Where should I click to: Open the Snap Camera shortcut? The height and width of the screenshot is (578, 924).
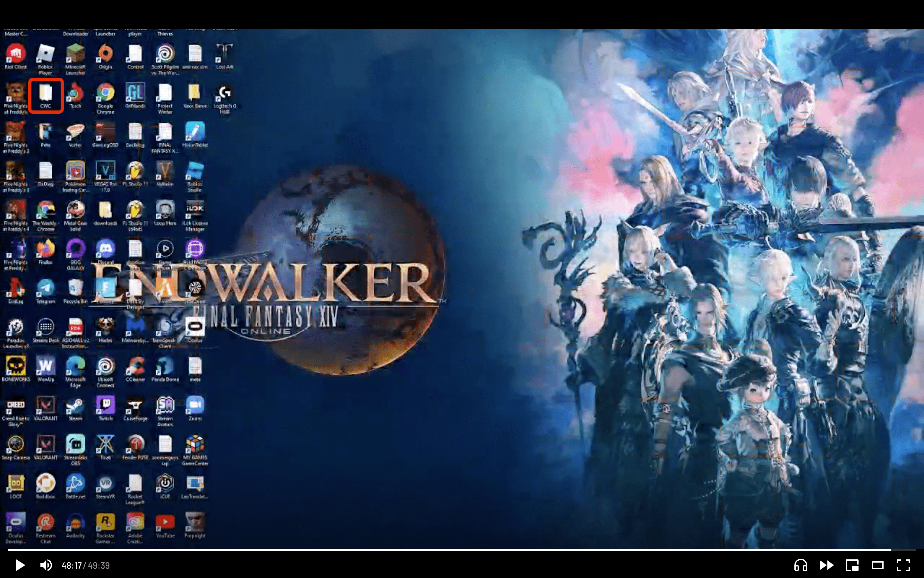tap(16, 447)
